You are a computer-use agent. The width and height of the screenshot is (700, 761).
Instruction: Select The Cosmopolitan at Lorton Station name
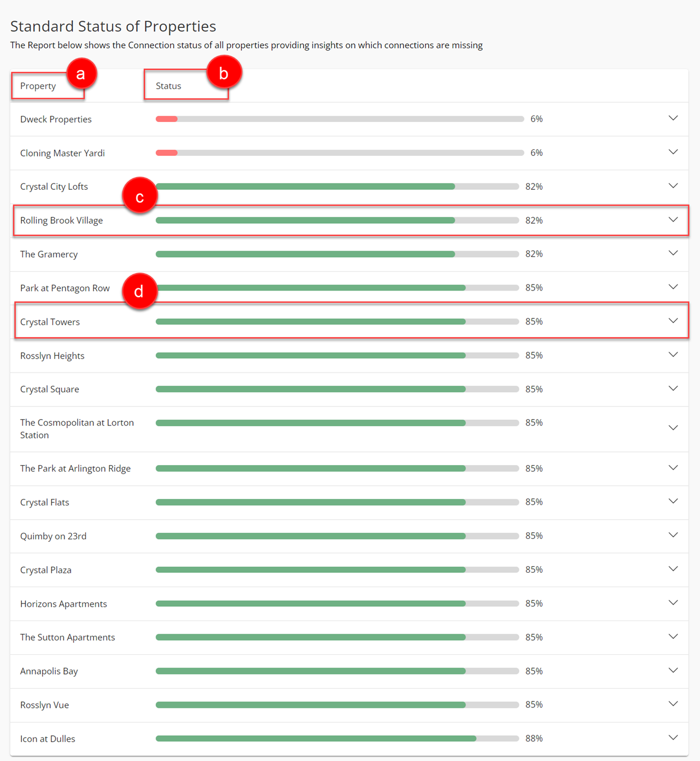point(77,429)
